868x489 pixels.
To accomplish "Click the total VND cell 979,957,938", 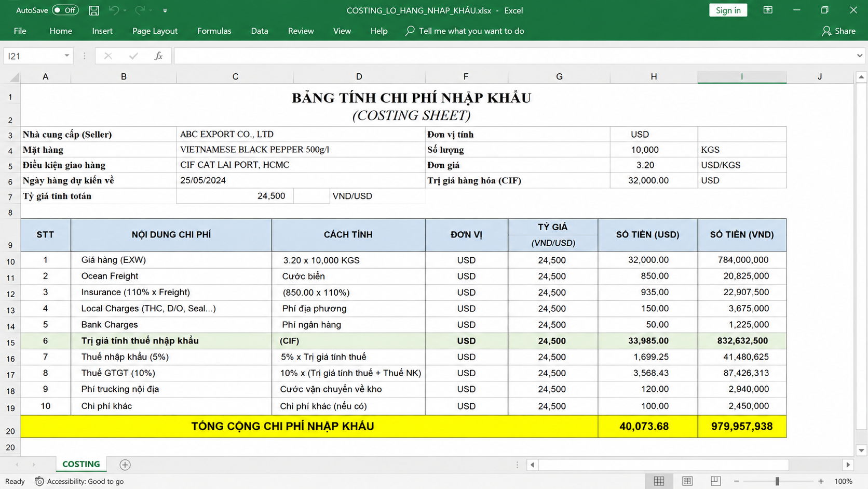I will (x=742, y=426).
